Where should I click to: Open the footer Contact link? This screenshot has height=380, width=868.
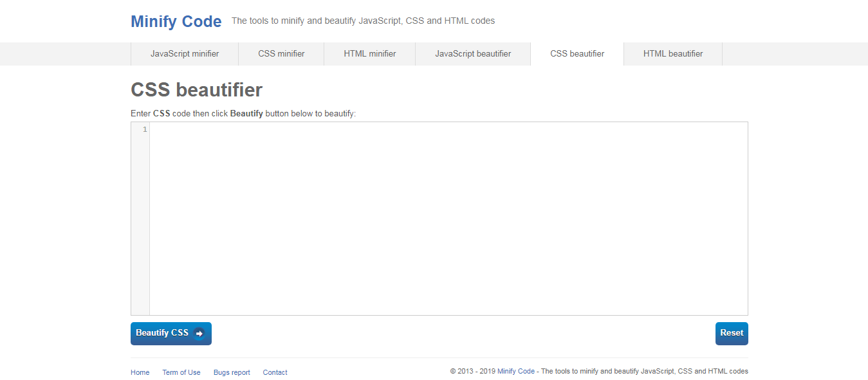click(x=275, y=372)
